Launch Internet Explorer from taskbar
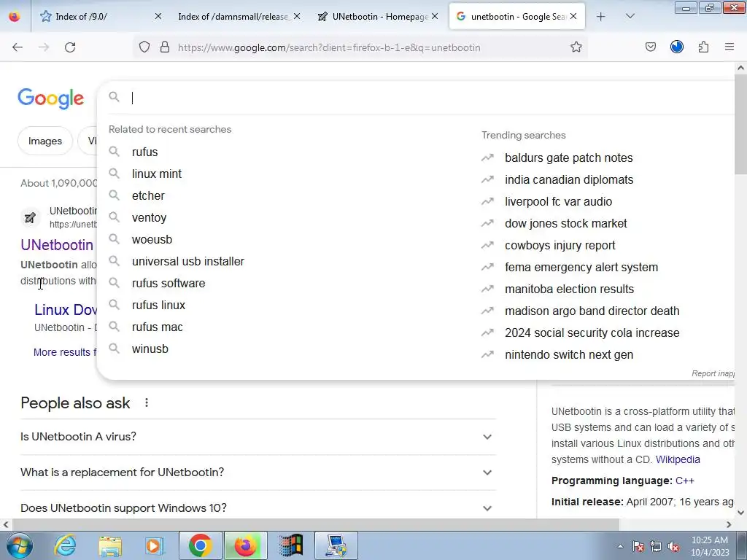This screenshot has width=747, height=560. point(65,545)
